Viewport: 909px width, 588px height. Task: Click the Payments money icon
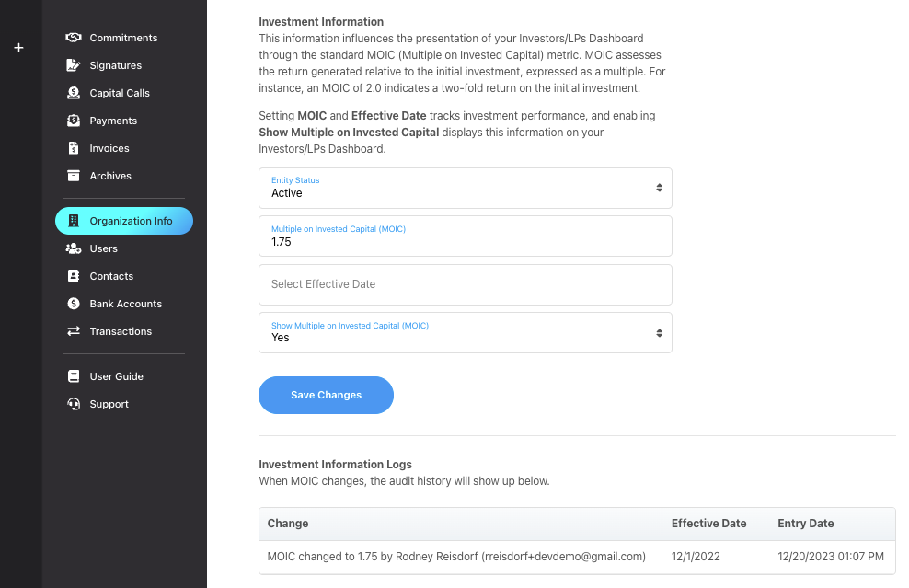pyautogui.click(x=74, y=121)
